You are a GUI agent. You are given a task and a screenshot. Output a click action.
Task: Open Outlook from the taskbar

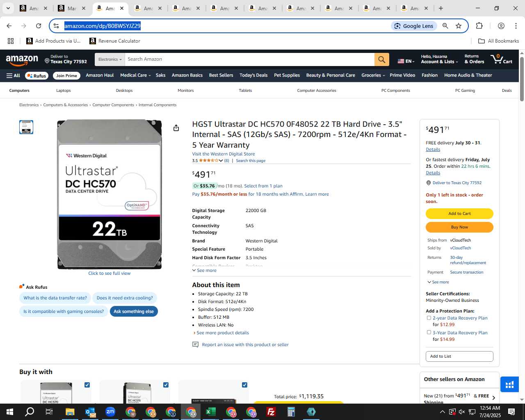pos(90,412)
